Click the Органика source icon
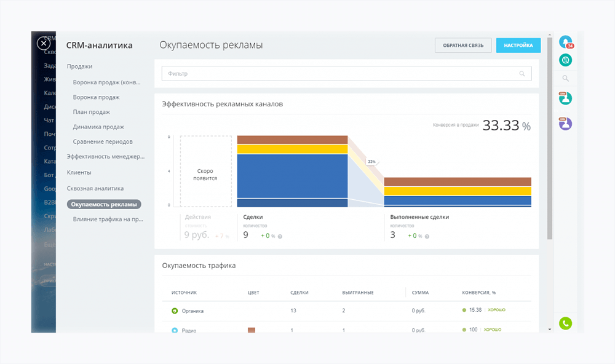This screenshot has height=364, width=615. [175, 311]
